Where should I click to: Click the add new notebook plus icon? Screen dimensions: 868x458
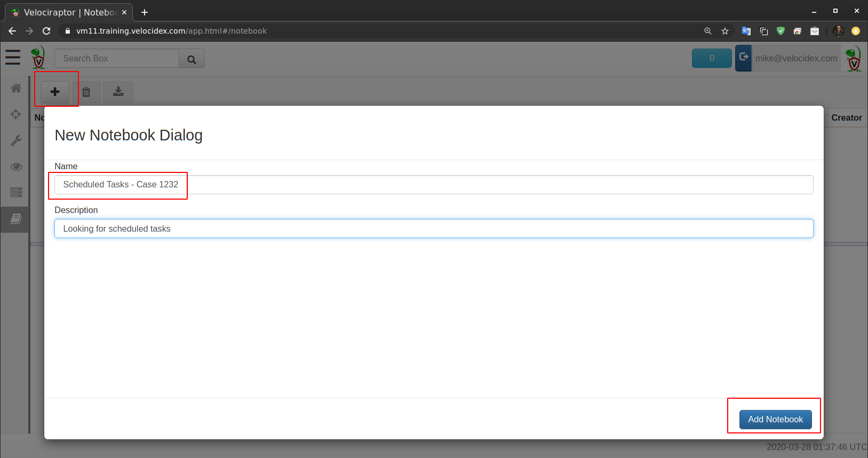click(x=55, y=92)
